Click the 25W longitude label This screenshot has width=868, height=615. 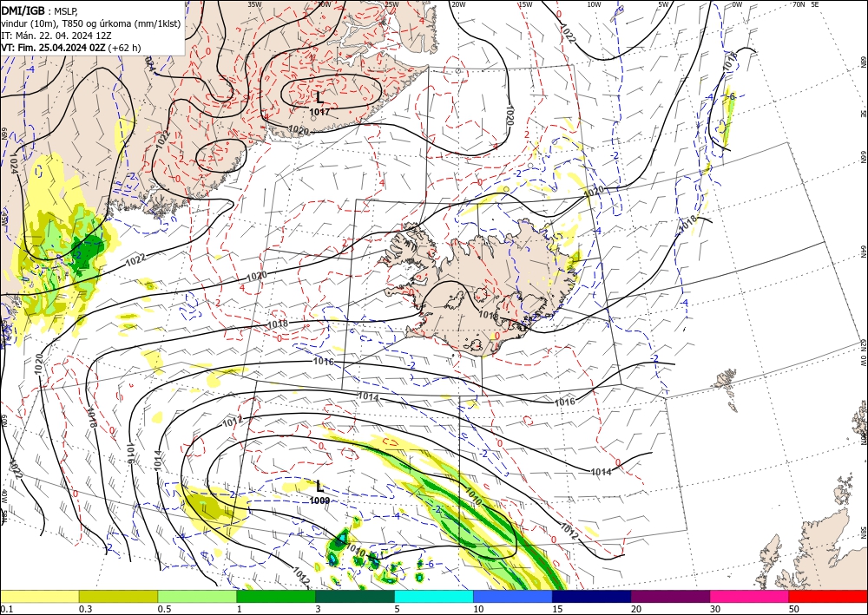(391, 4)
